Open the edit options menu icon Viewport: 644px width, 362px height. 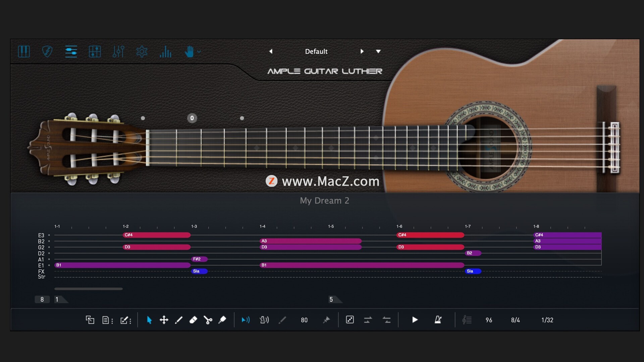pos(126,320)
